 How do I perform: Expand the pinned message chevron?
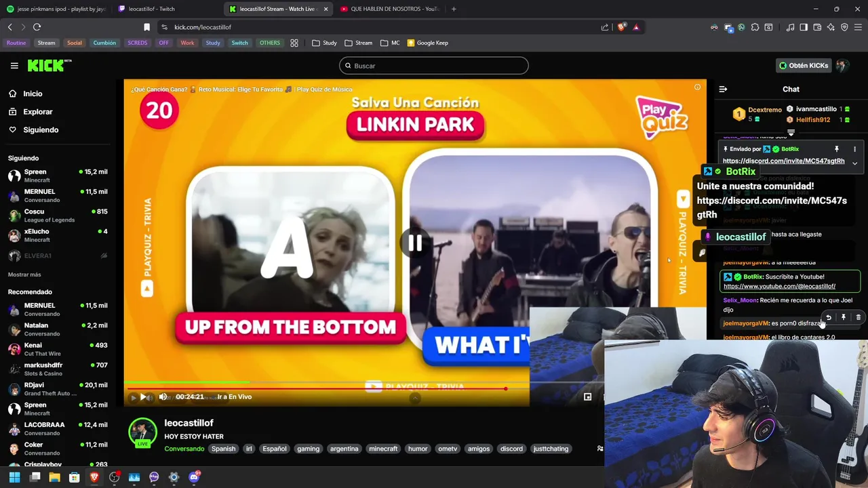click(x=854, y=163)
